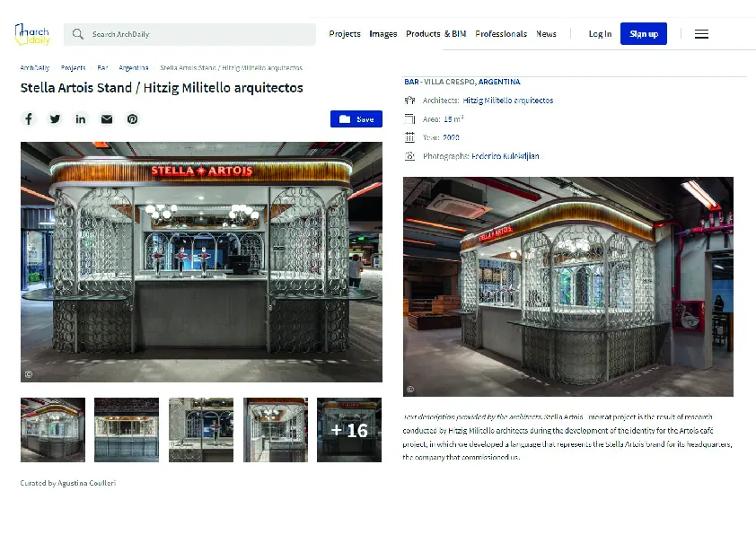The image size is (756, 535).
Task: Click the ArchDaily logo
Action: click(32, 34)
